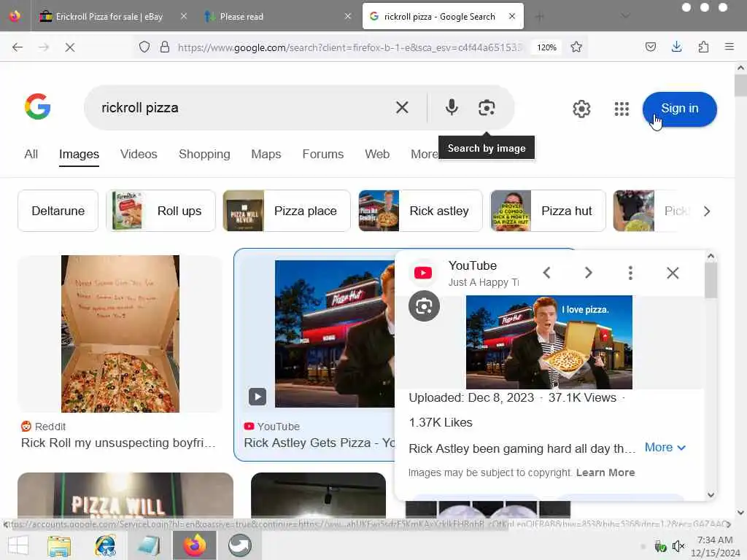The width and height of the screenshot is (747, 560).
Task: Click the Firefox list all tabs dropdown
Action: pyautogui.click(x=625, y=16)
